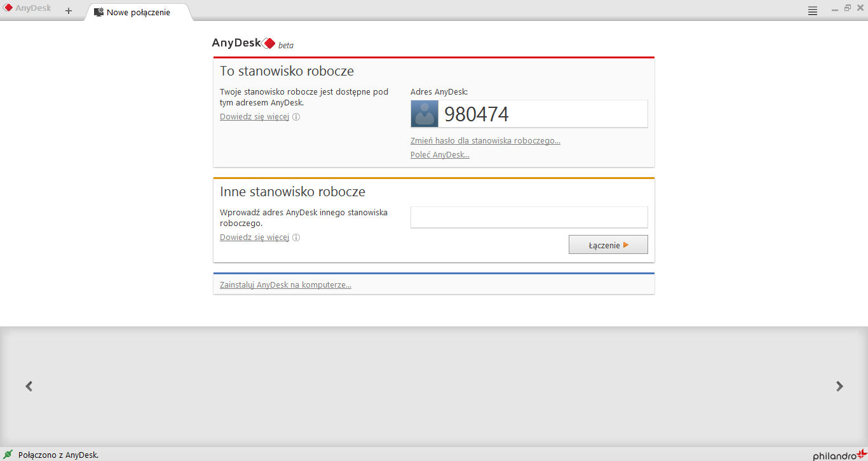
Task: Click info icon beside second Dowiedz się więcej
Action: [296, 237]
